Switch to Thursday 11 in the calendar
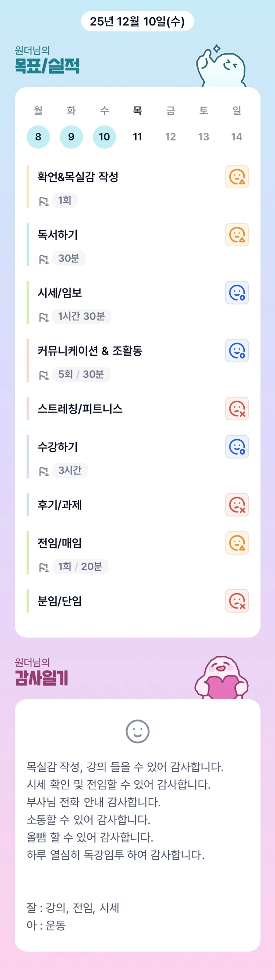The width and height of the screenshot is (275, 980). pyautogui.click(x=137, y=136)
